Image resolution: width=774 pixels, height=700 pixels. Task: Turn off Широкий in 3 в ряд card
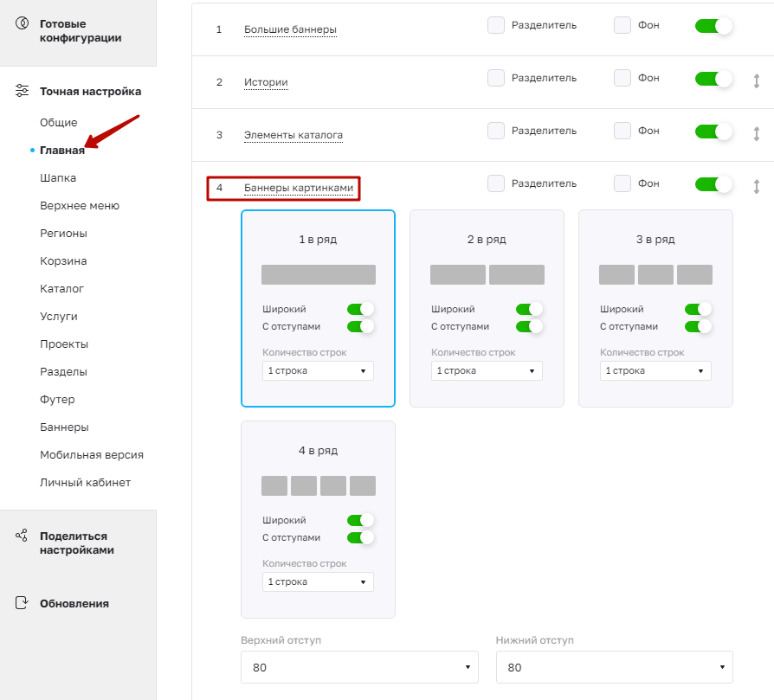(x=698, y=309)
